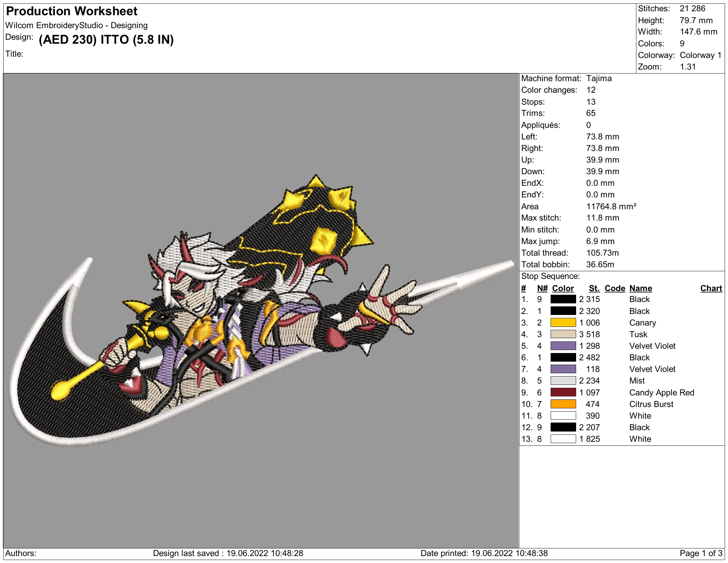Click the 'Chart' column header

click(x=711, y=288)
